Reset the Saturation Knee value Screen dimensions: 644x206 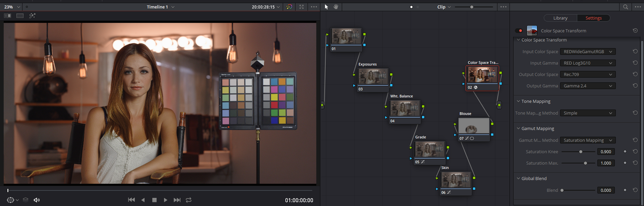pos(635,152)
